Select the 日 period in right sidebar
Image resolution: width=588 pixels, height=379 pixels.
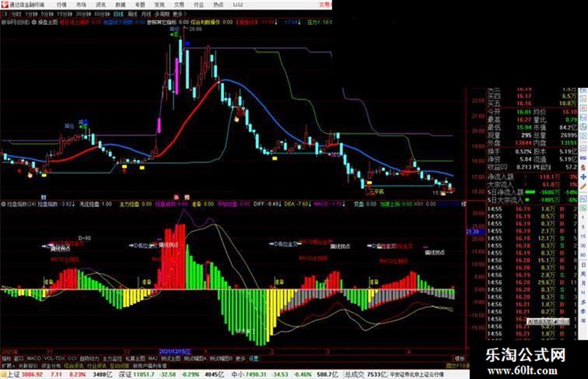coord(583,265)
